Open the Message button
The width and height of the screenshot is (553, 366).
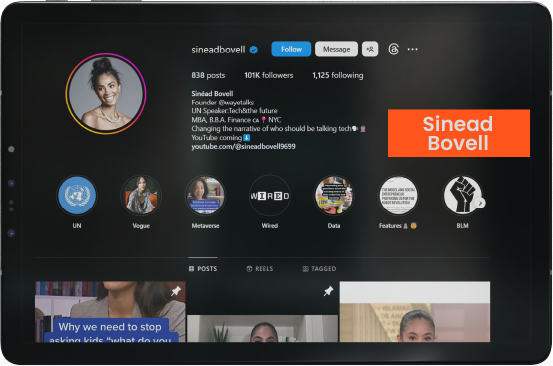point(336,49)
